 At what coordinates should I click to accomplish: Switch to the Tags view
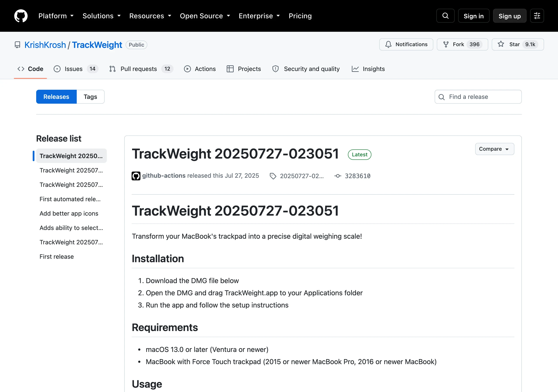coord(90,97)
